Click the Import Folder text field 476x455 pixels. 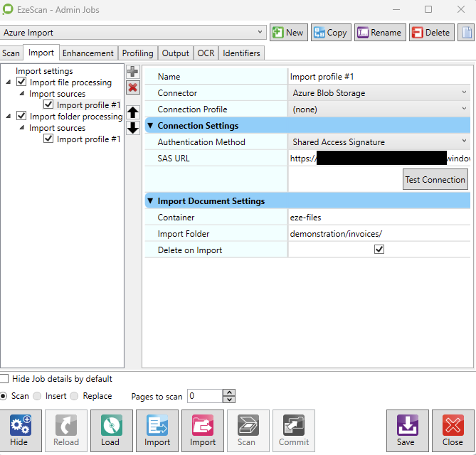(x=379, y=233)
